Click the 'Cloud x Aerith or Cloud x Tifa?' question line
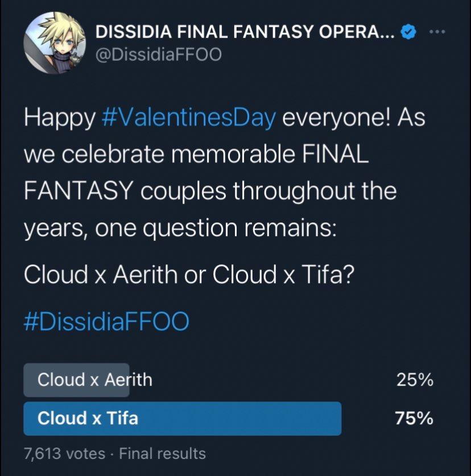Screen dimensions: 471x476 point(189,274)
